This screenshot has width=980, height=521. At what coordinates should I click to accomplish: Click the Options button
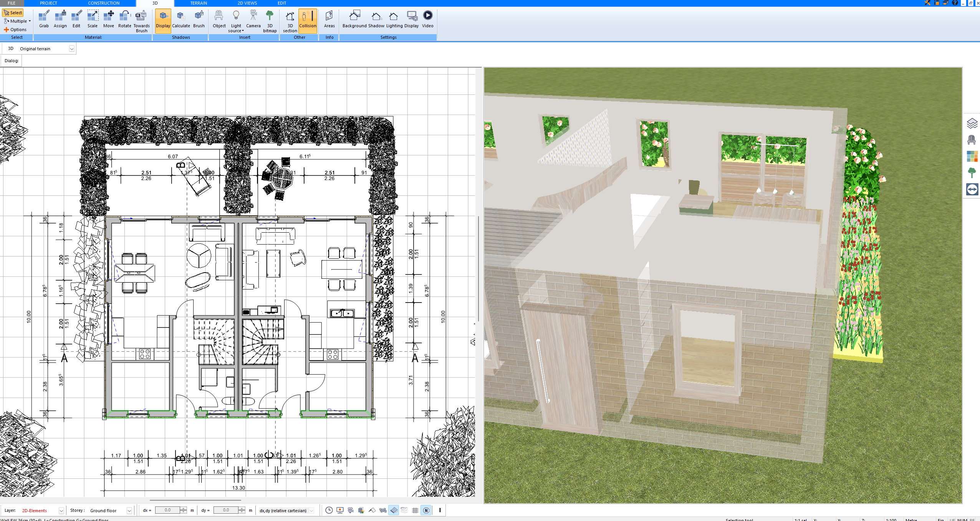[x=15, y=30]
